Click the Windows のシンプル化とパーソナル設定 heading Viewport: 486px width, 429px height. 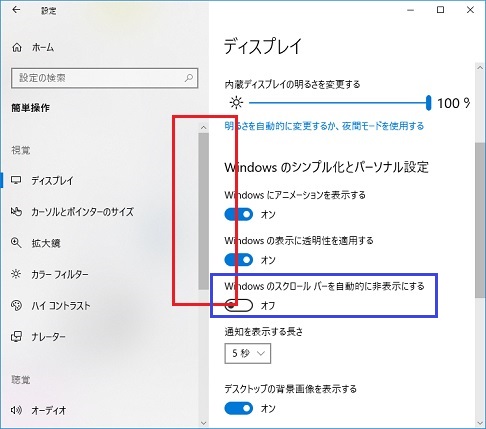pyautogui.click(x=327, y=167)
